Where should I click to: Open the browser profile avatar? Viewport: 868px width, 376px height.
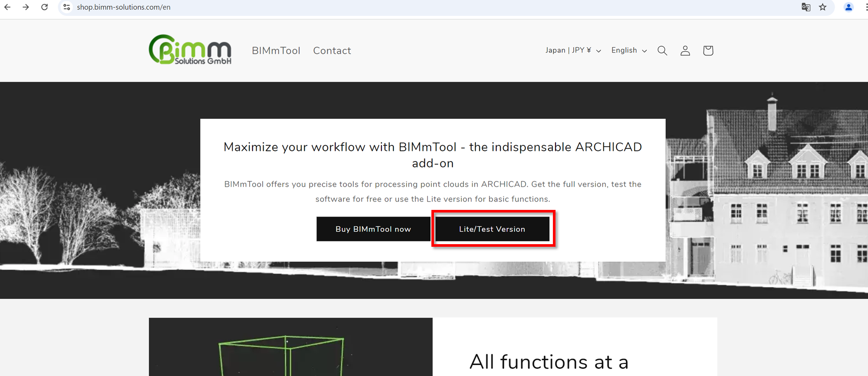tap(848, 7)
